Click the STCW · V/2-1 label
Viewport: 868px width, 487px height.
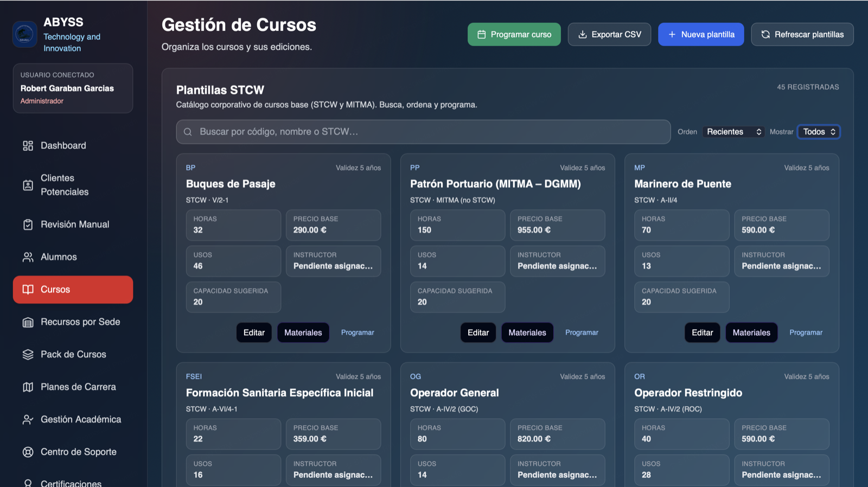207,200
